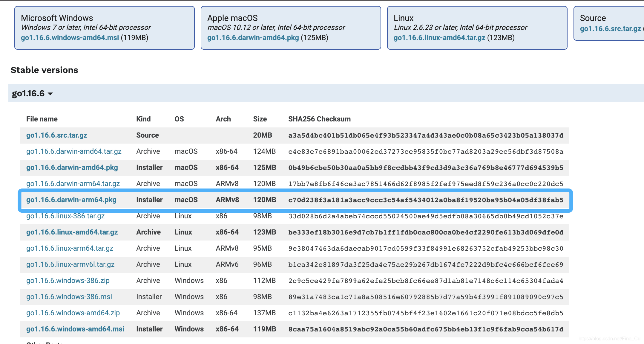This screenshot has width=644, height=344.
Task: Click go1.16.6.linux-amd64.tar.gz in file table
Action: click(x=72, y=232)
